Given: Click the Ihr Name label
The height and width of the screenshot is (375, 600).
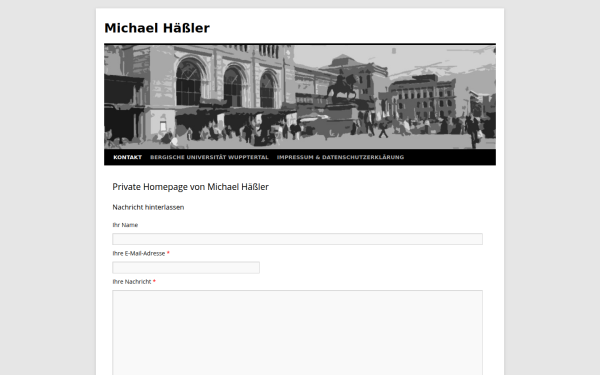Looking at the screenshot, I should [x=125, y=225].
